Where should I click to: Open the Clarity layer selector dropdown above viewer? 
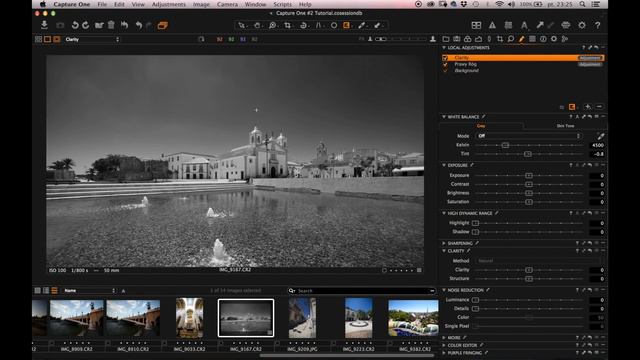coord(92,39)
